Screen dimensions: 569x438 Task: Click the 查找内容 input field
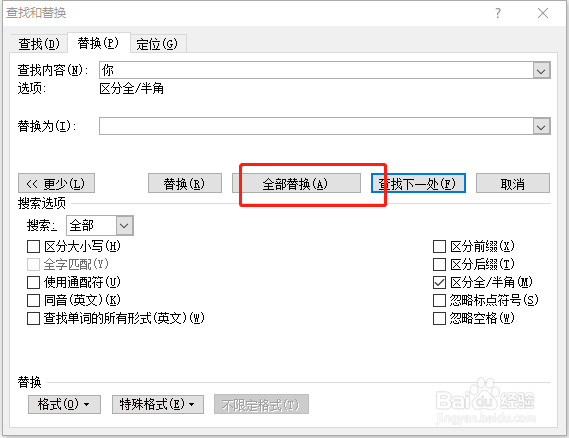pos(316,70)
